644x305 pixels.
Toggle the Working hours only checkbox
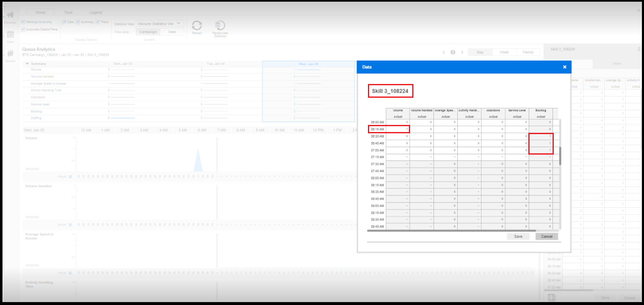pyautogui.click(x=23, y=22)
